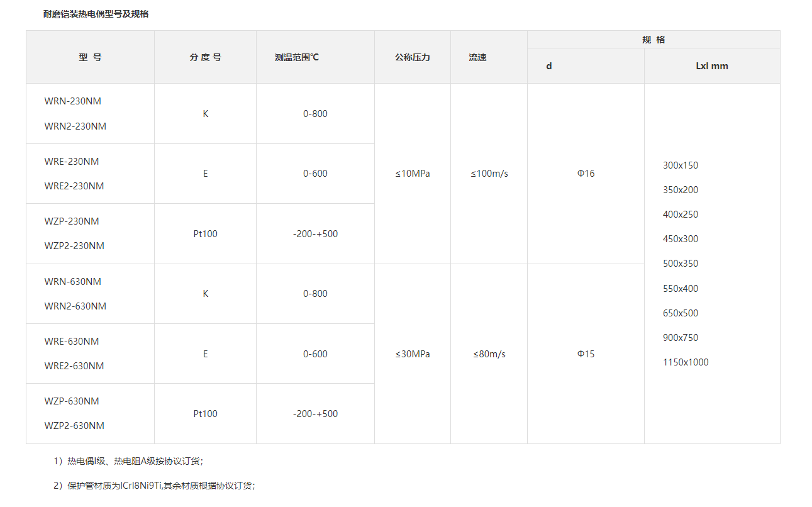
Task: Click the Φ15 diameter cell
Action: 586,354
